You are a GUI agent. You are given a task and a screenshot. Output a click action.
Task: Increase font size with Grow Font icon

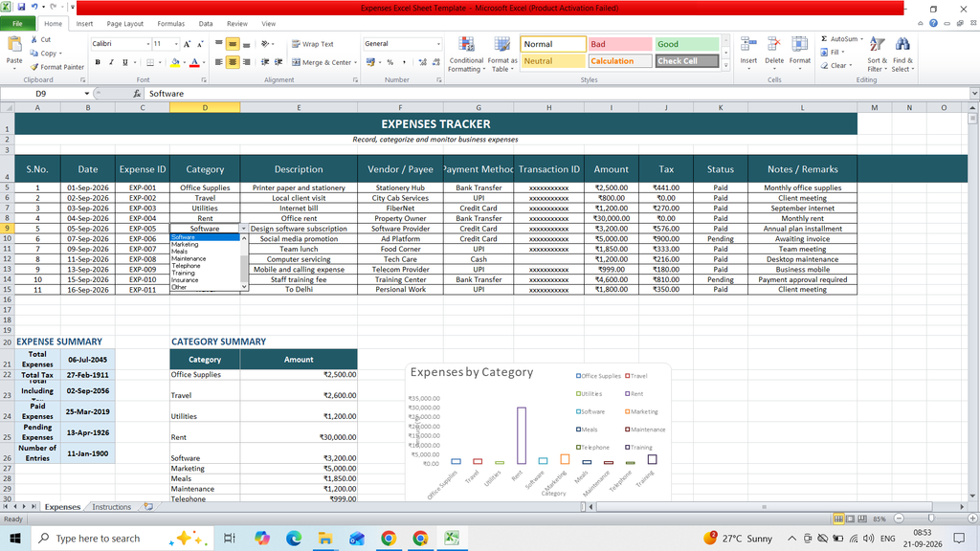[x=187, y=44]
